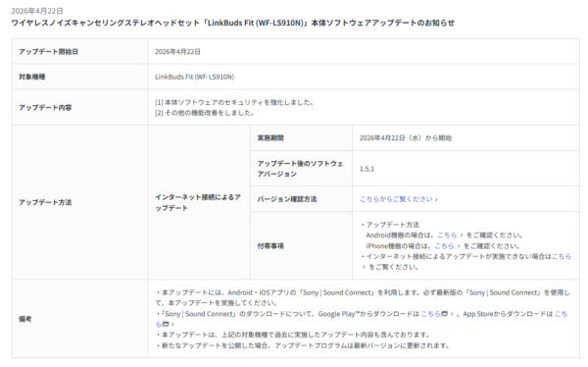Click the アップデート開始日 row label

pyautogui.click(x=48, y=52)
